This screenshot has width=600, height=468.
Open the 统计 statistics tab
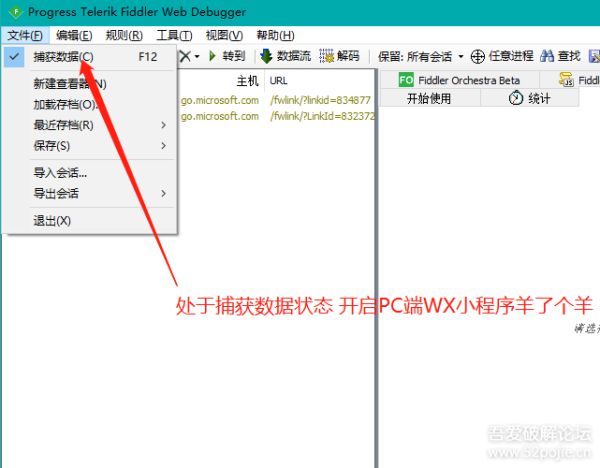click(530, 98)
